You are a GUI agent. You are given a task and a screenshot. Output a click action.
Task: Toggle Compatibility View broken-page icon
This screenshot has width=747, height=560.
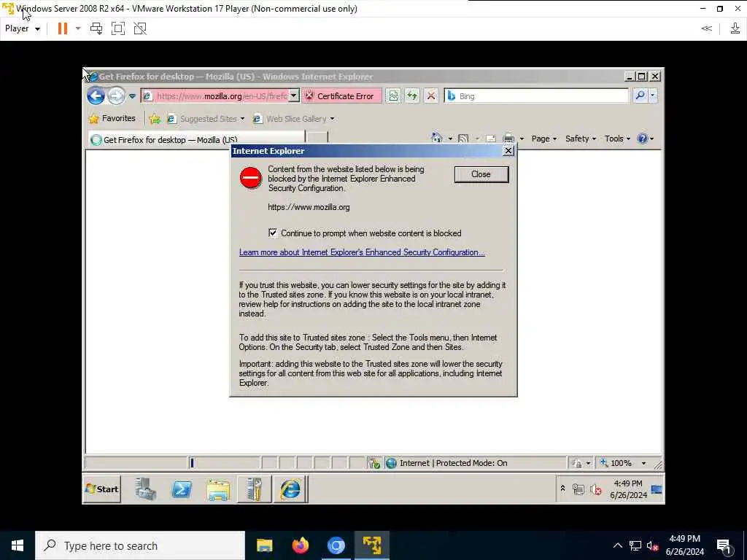click(x=393, y=96)
